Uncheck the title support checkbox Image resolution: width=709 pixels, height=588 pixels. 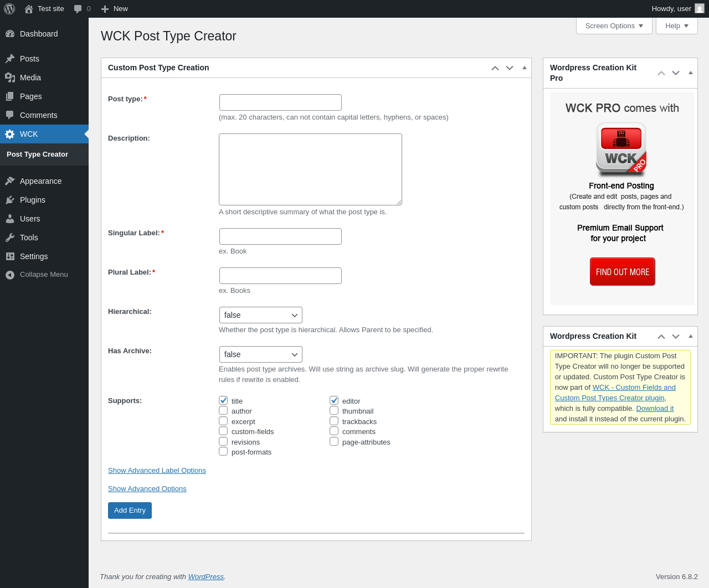click(223, 400)
